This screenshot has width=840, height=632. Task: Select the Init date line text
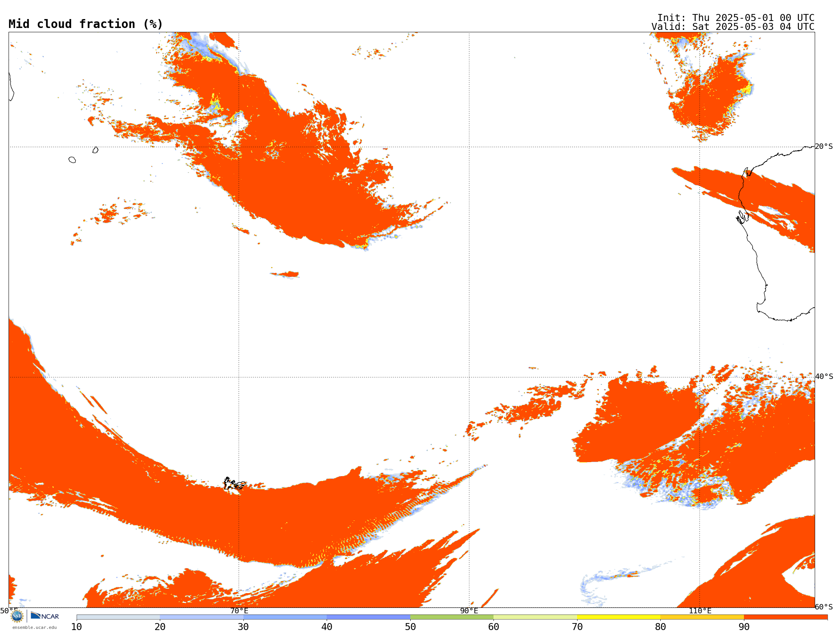736,18
